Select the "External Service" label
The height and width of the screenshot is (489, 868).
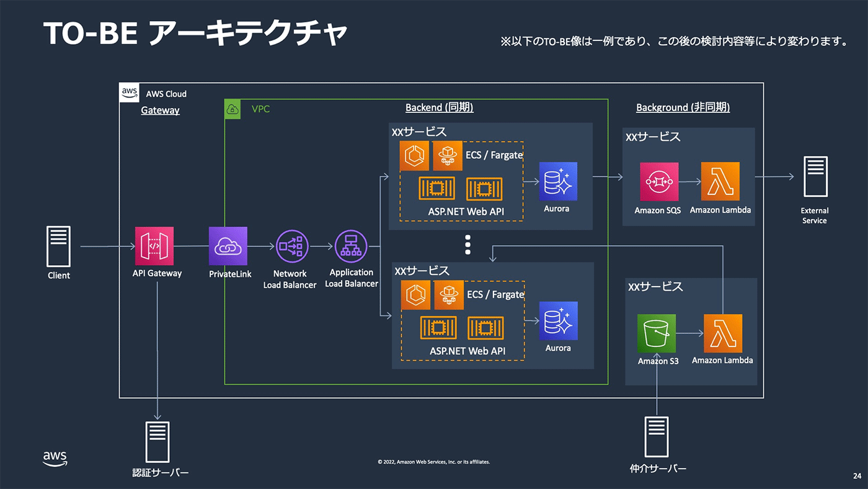pyautogui.click(x=815, y=215)
